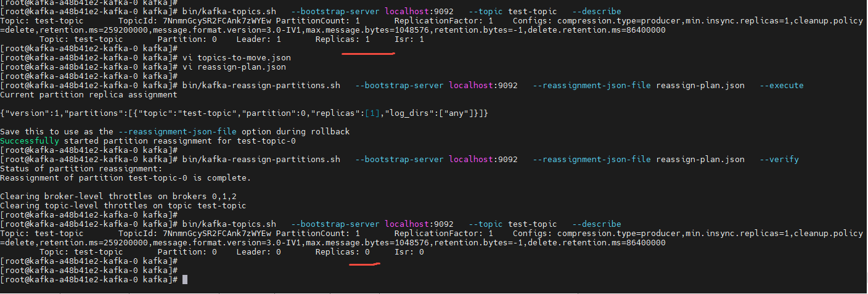Image resolution: width=868 pixels, height=294 pixels.
Task: Click 'Leader: 0' in the describe output
Action: pyautogui.click(x=259, y=252)
